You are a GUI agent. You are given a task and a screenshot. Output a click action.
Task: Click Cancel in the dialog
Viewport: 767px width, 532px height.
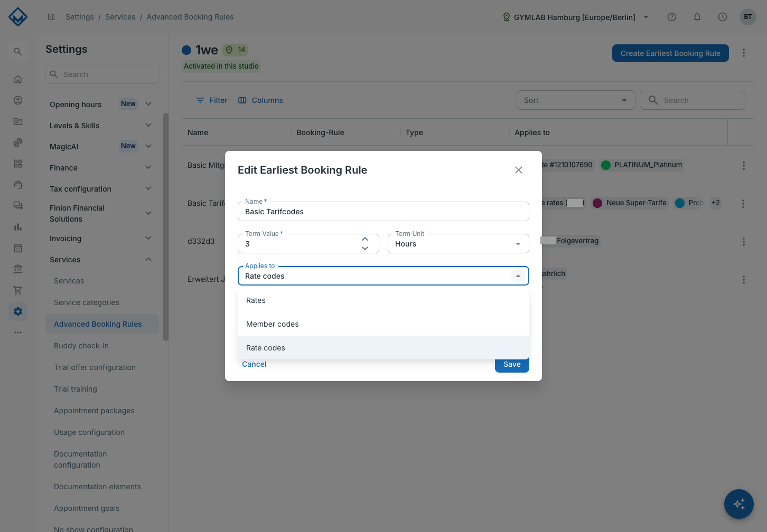[254, 364]
